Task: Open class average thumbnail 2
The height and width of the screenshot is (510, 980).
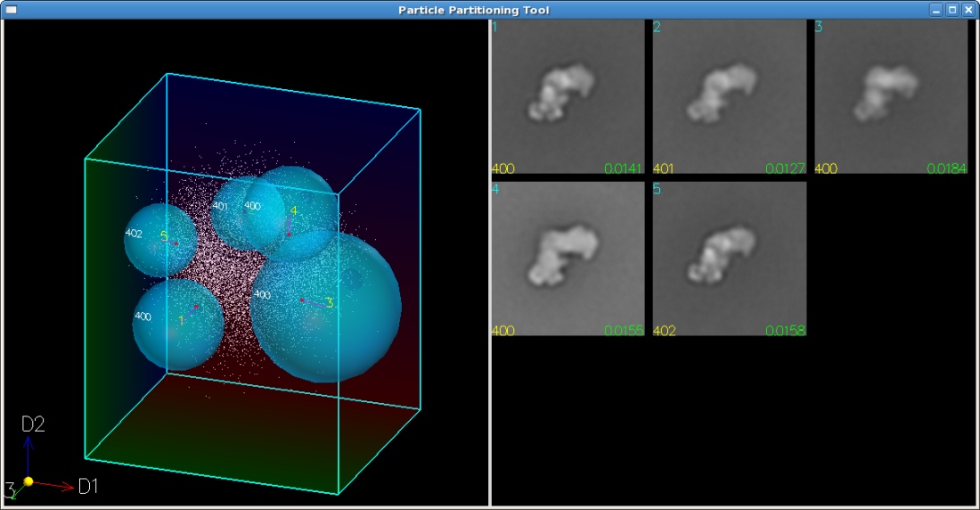Action: 730,95
